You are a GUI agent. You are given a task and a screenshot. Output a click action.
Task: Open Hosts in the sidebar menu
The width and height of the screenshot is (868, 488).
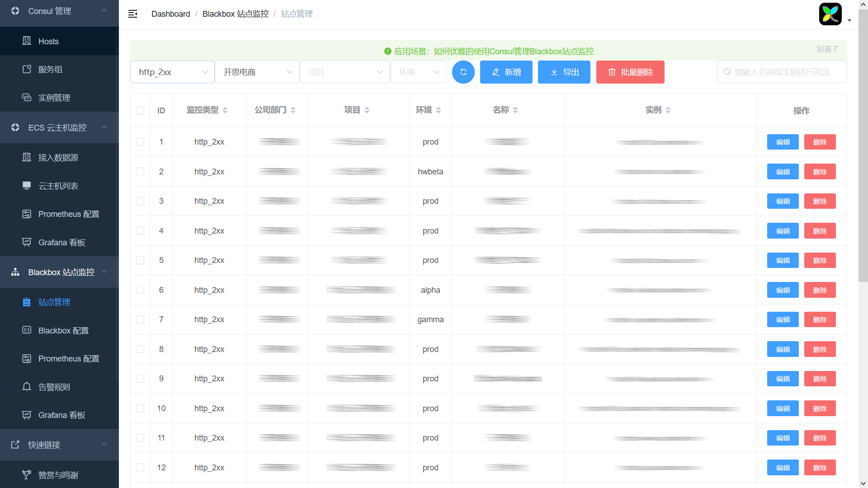[x=48, y=42]
